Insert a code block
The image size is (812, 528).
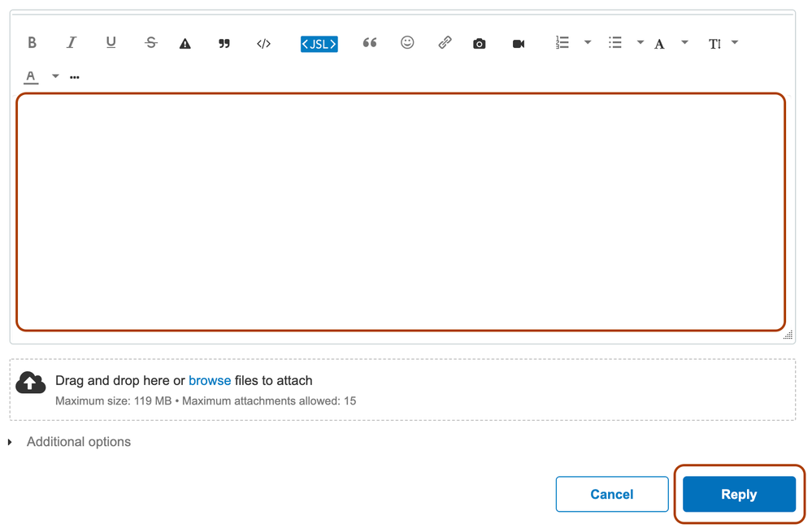(263, 42)
